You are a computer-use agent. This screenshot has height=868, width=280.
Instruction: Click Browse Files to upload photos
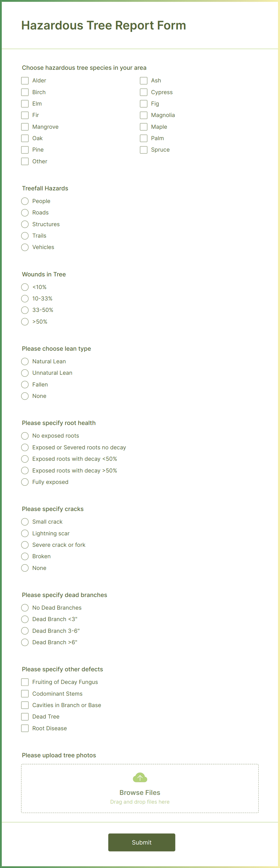pyautogui.click(x=140, y=792)
